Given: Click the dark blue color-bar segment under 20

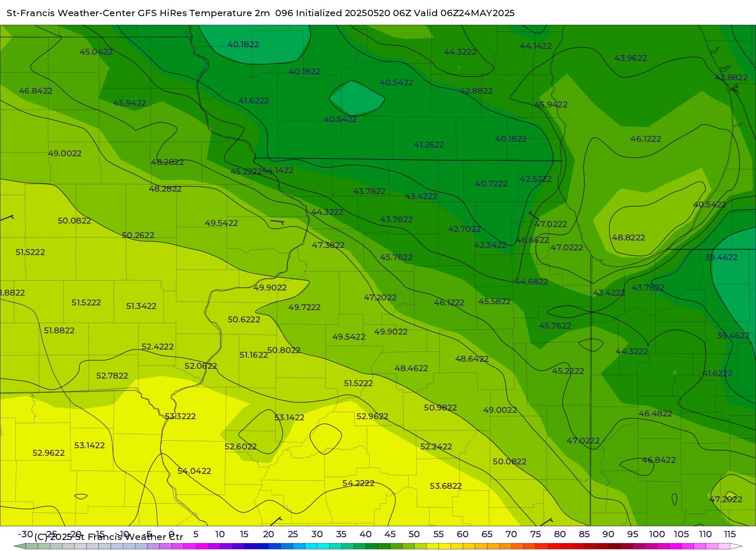Looking at the screenshot, I should tap(262, 546).
